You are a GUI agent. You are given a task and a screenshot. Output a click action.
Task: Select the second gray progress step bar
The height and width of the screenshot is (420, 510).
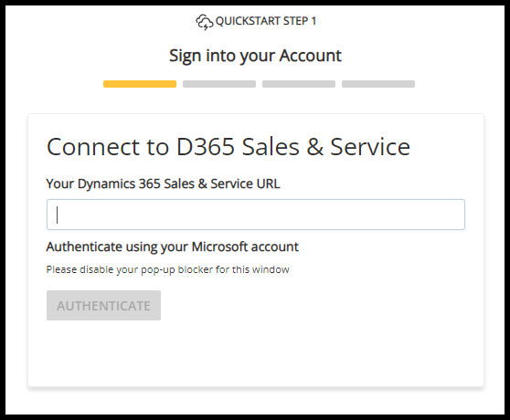point(219,84)
